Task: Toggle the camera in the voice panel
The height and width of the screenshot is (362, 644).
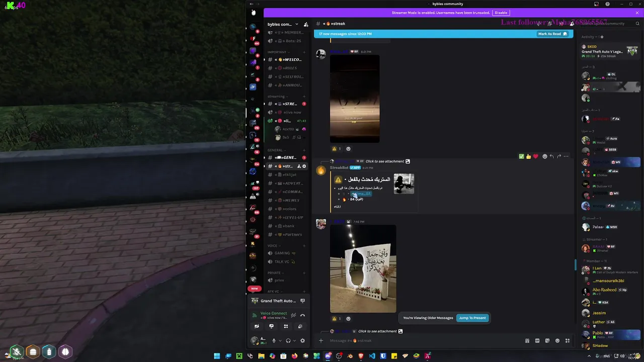Action: click(x=257, y=326)
